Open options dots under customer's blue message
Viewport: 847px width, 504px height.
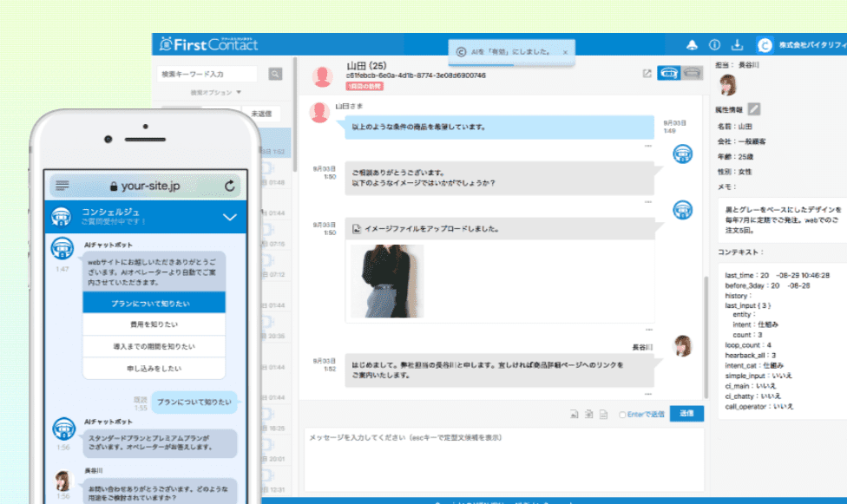coord(647,146)
